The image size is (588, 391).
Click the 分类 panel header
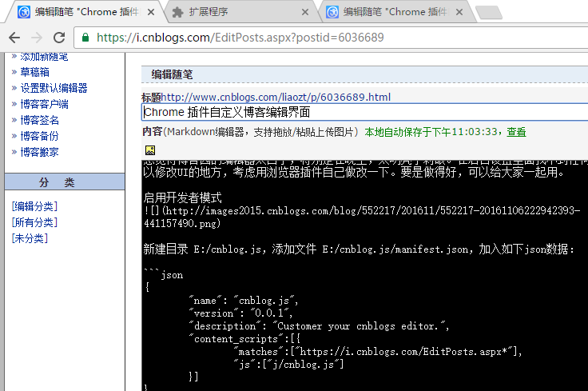coord(65,182)
